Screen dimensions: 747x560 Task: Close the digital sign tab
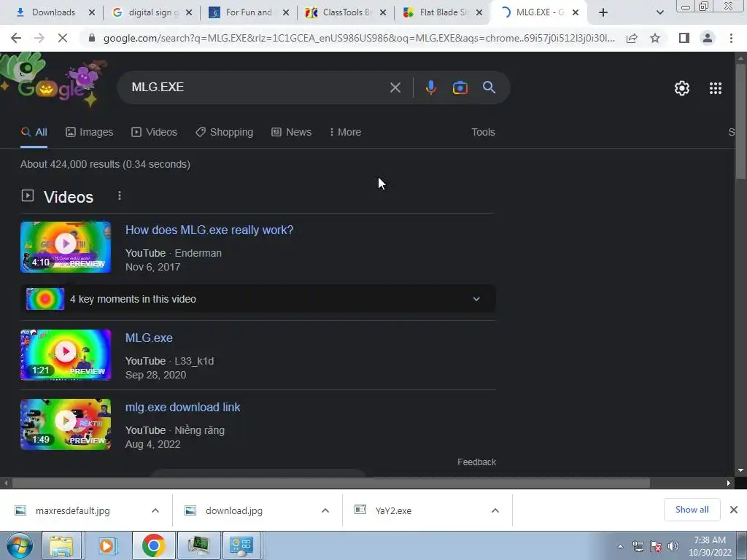point(189,12)
